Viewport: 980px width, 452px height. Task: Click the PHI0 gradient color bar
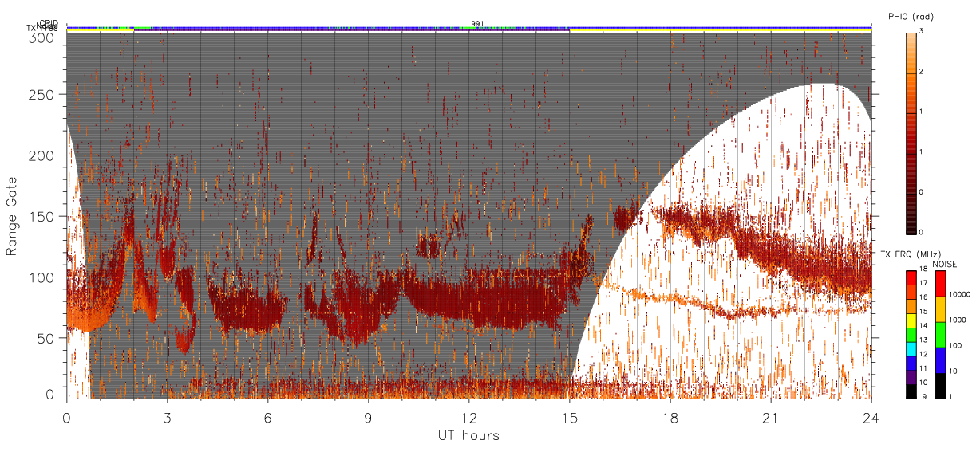pos(911,132)
